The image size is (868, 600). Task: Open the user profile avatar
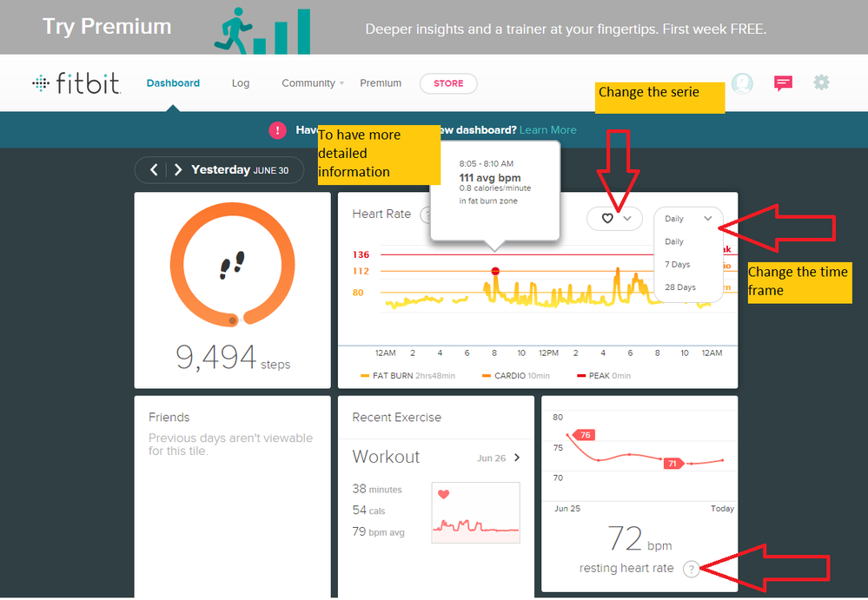click(742, 83)
